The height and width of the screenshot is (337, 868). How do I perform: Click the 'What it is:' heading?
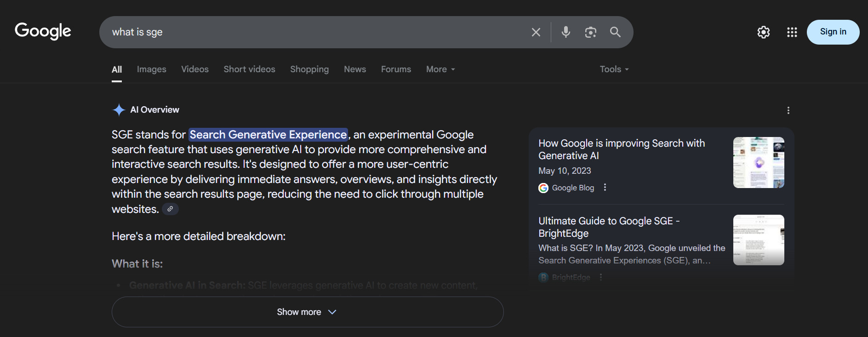click(x=137, y=264)
